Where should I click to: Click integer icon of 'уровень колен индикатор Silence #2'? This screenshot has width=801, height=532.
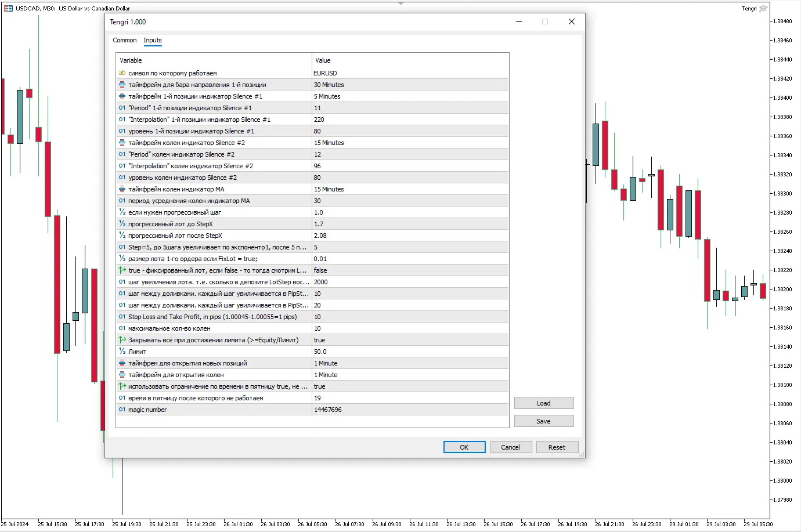[122, 178]
